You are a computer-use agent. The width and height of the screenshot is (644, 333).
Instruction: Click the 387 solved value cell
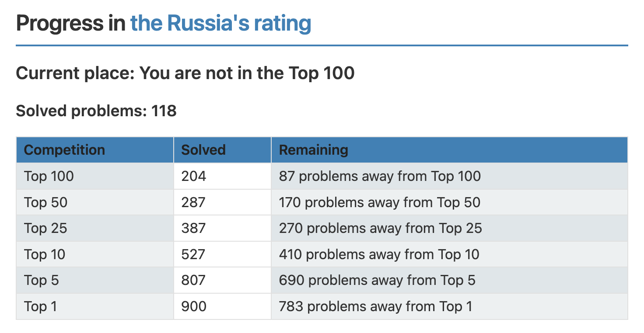click(x=222, y=228)
